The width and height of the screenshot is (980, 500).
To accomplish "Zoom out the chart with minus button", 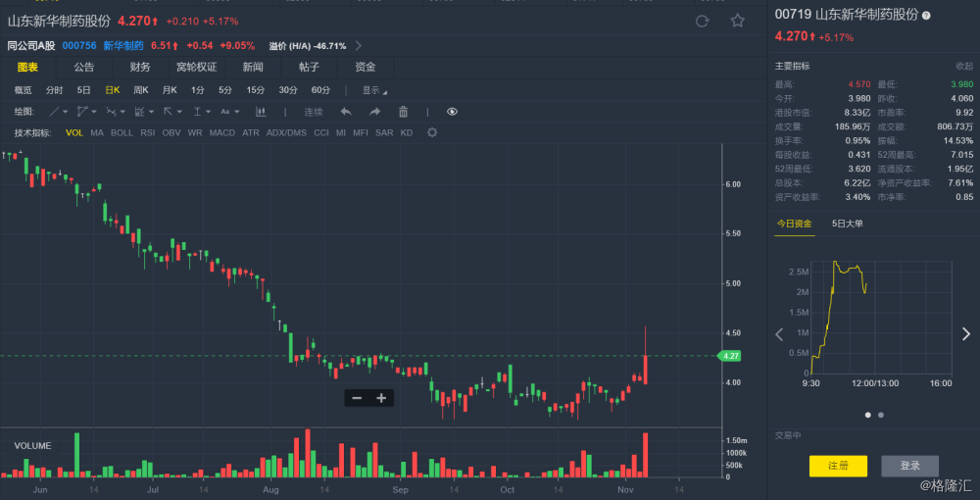I will [x=356, y=398].
